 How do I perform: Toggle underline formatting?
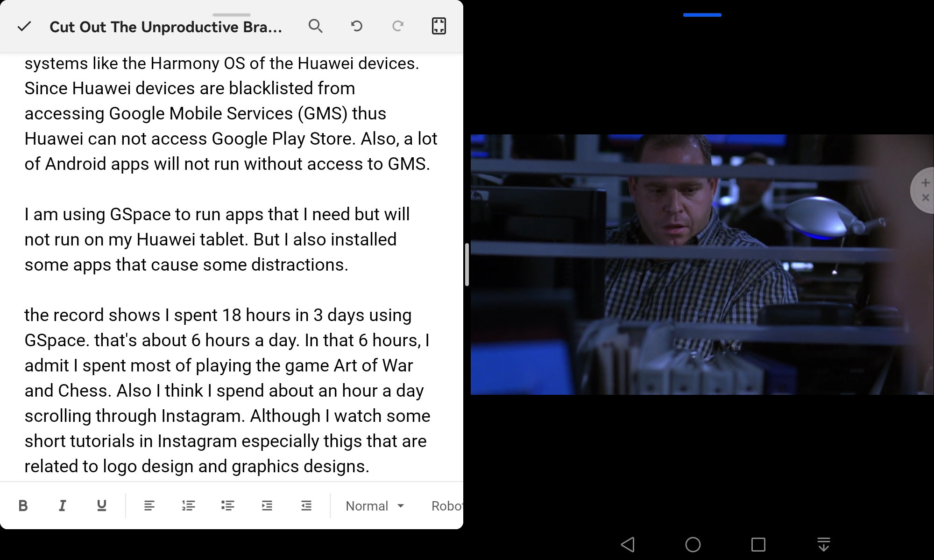(101, 505)
